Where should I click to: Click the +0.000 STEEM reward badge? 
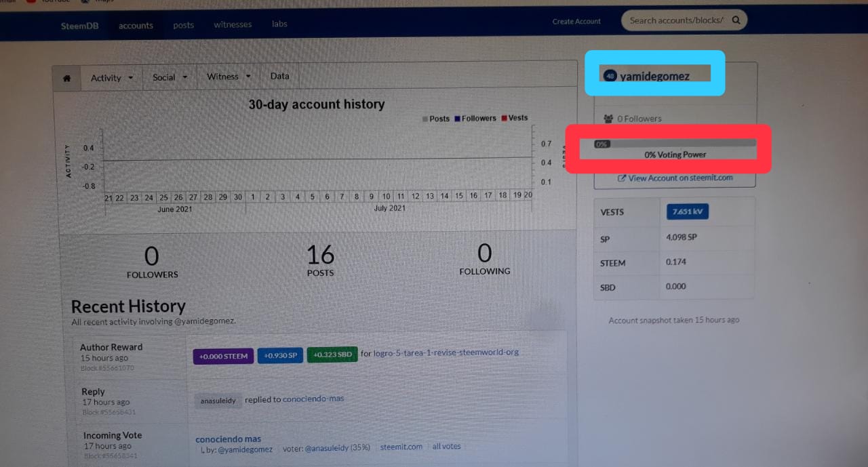coord(223,357)
